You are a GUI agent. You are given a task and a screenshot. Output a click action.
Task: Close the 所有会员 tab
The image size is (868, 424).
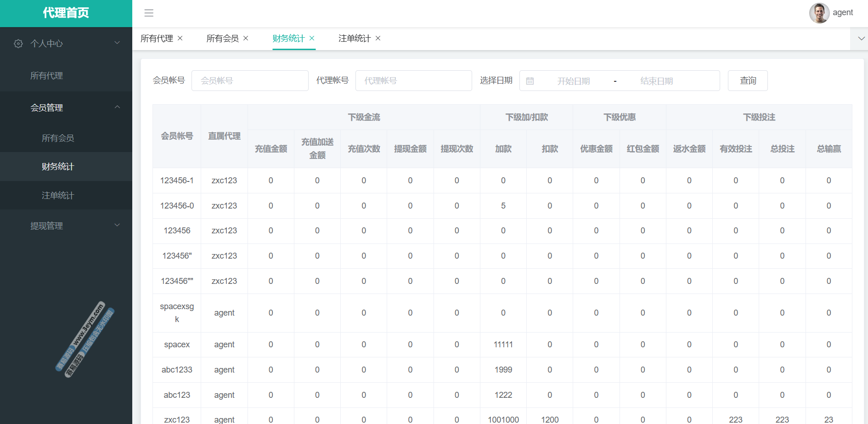point(246,38)
